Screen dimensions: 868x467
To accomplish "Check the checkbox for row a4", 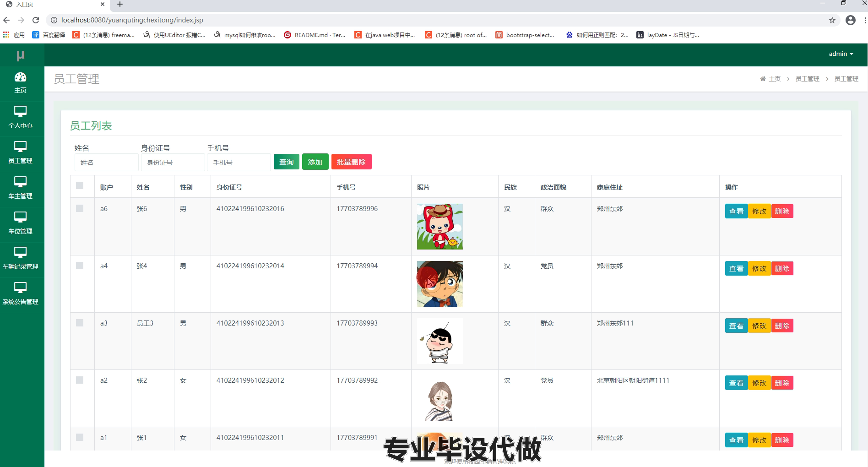I will tap(80, 266).
